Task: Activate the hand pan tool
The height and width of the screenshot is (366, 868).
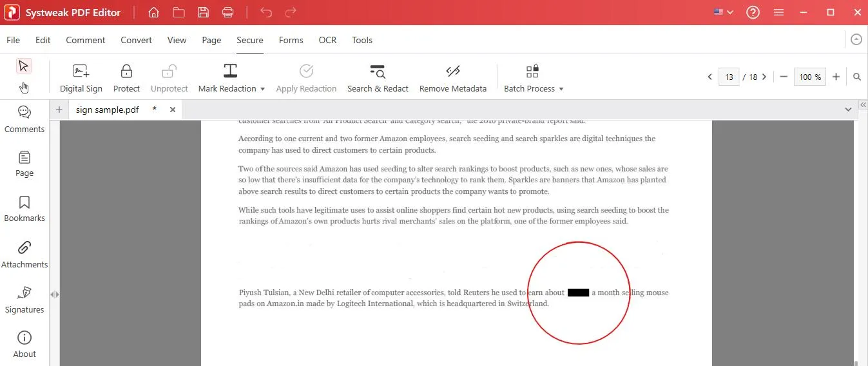Action: [24, 88]
